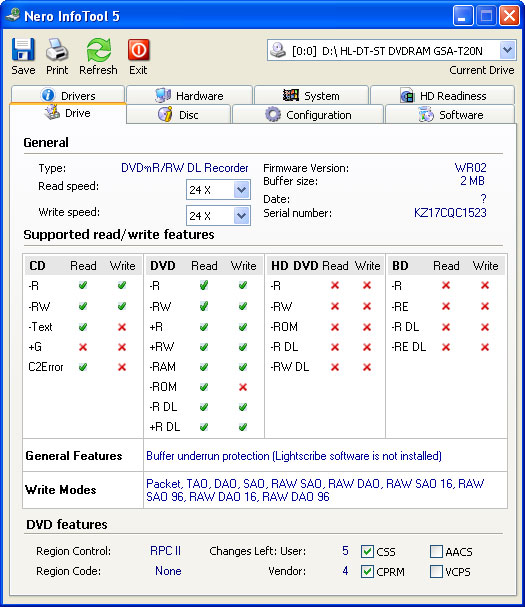The width and height of the screenshot is (525, 607).
Task: Click the Disc tab icon
Action: (165, 115)
